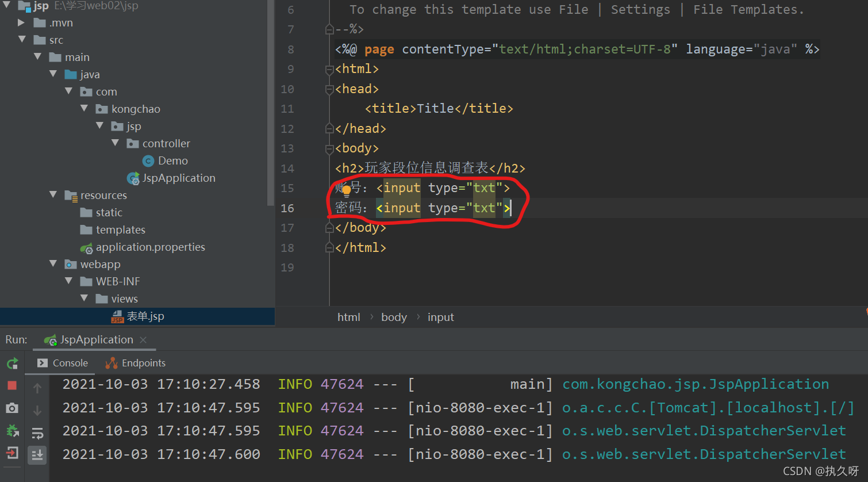
Task: Click the Spring Boot icon on JspApplication run tab
Action: (x=51, y=340)
